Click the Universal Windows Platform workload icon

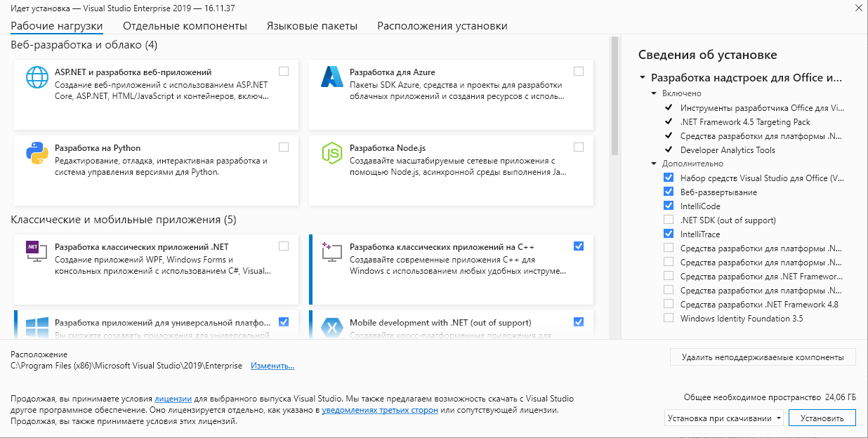(36, 327)
